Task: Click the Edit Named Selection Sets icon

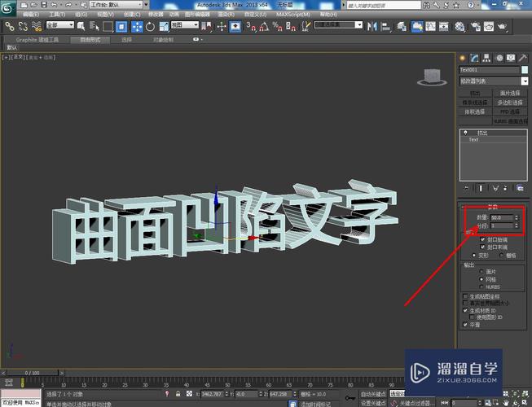Action: coord(306,26)
